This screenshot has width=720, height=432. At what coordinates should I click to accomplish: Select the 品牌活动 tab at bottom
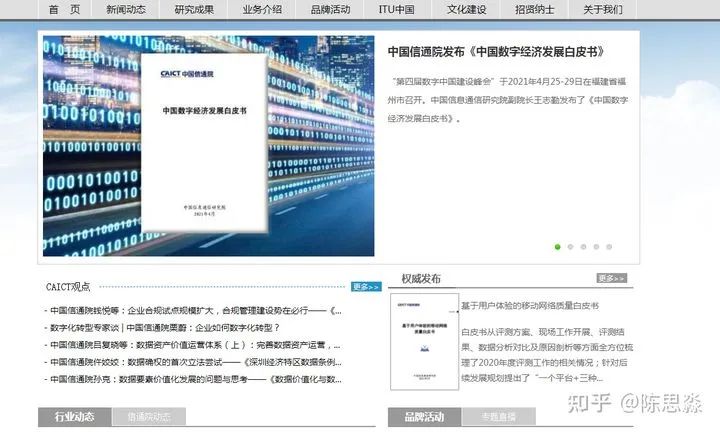point(424,417)
